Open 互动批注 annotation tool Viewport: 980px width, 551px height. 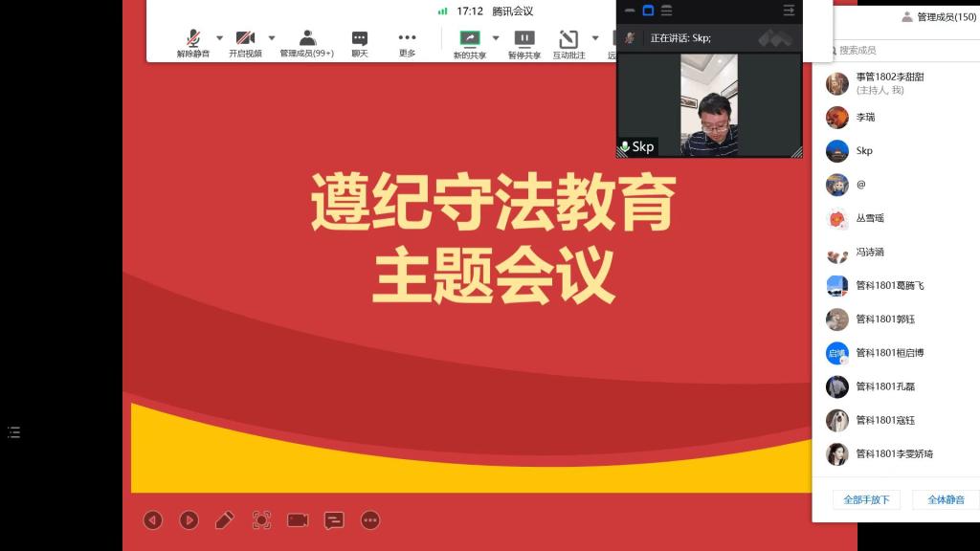(568, 43)
